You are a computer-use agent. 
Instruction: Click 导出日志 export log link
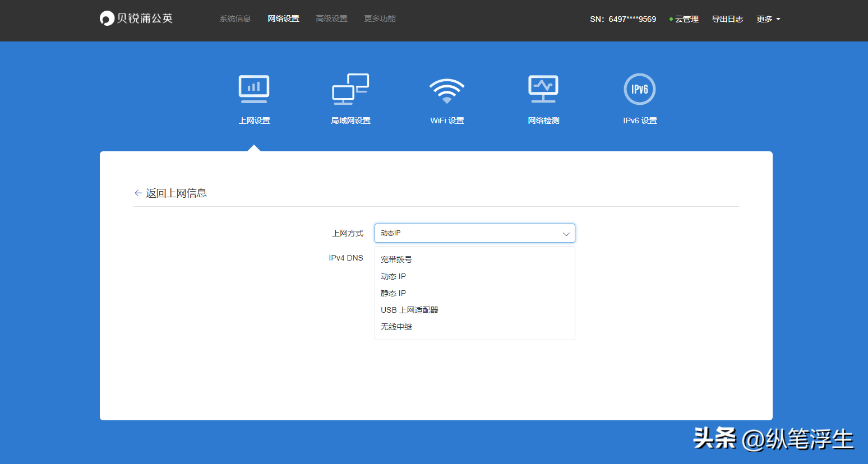pyautogui.click(x=727, y=19)
